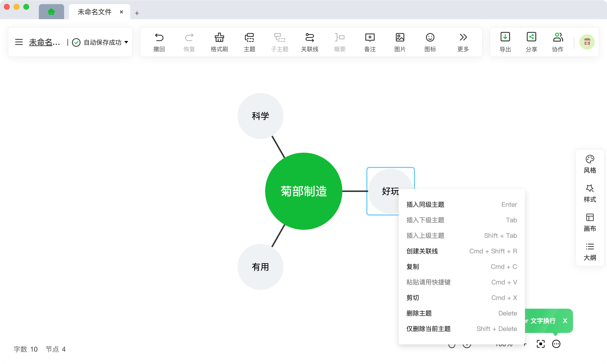Toggle the fit-to-screen focus icon

[541, 344]
